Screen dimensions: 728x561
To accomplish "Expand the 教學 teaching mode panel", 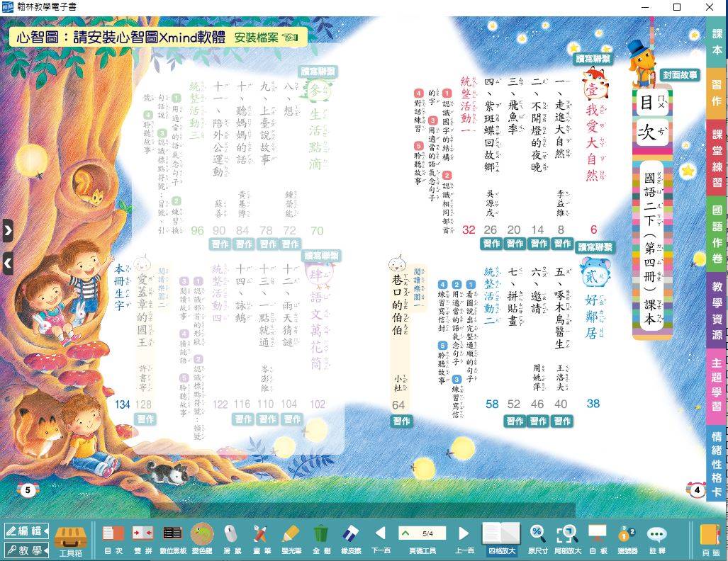I will click(26, 550).
